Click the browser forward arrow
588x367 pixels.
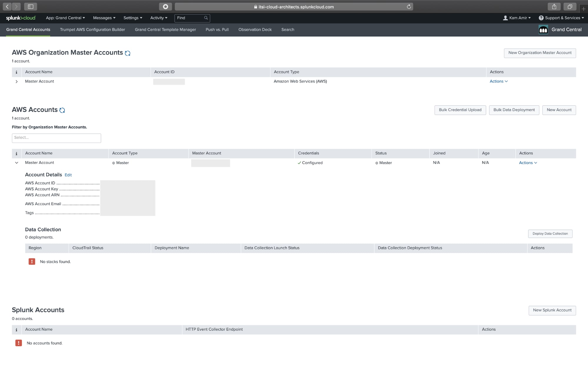16,6
